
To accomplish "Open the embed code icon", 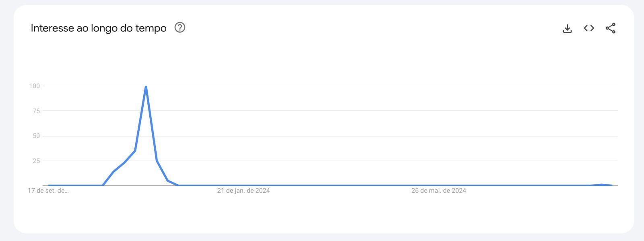I will click(x=589, y=28).
